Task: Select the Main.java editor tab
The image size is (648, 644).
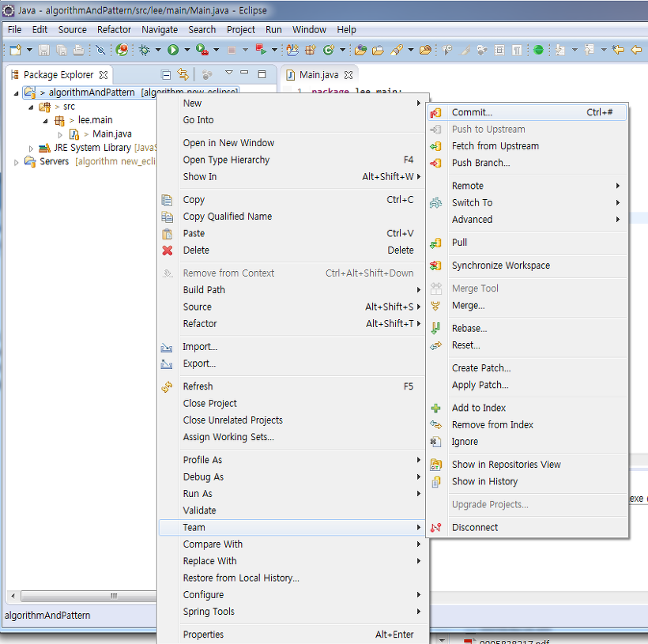Action: click(318, 75)
